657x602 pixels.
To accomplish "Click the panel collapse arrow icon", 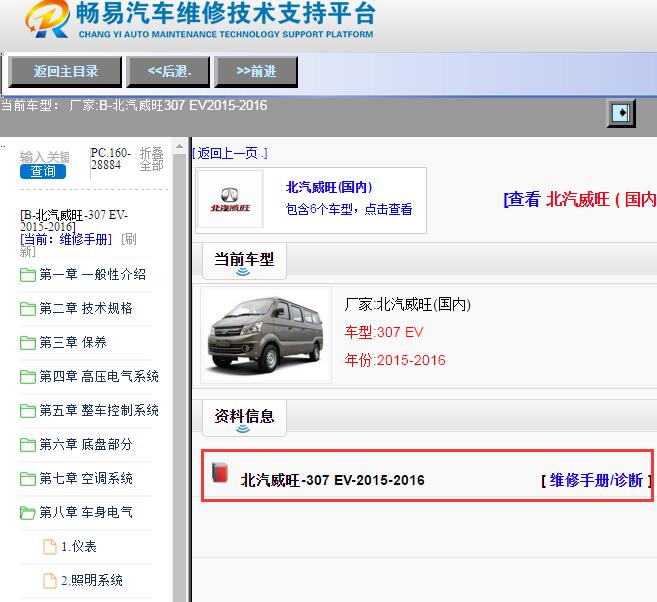I will (621, 113).
